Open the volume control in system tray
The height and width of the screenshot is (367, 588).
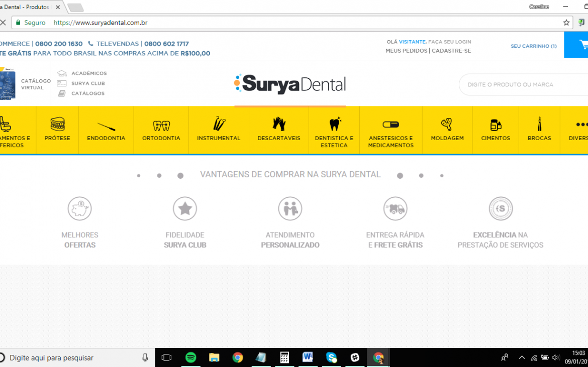556,357
